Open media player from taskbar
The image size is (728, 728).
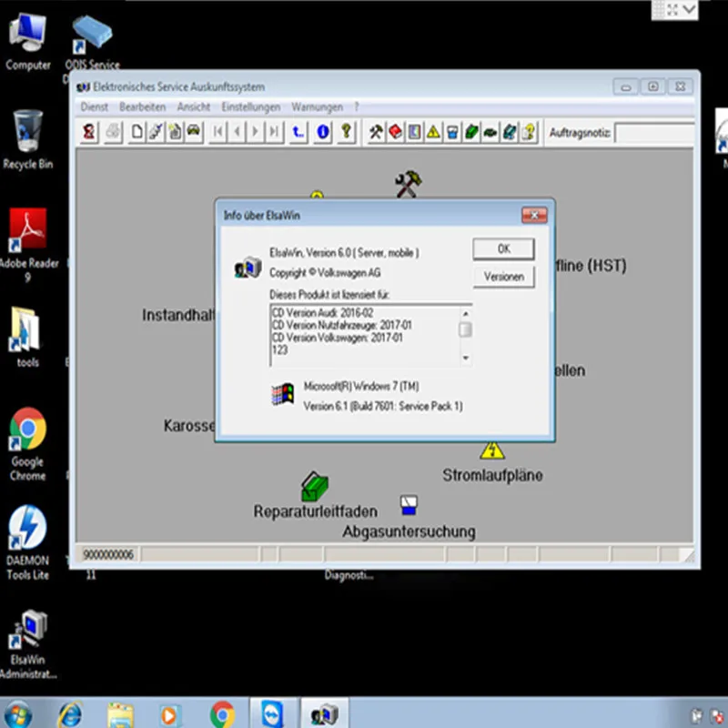[170, 715]
